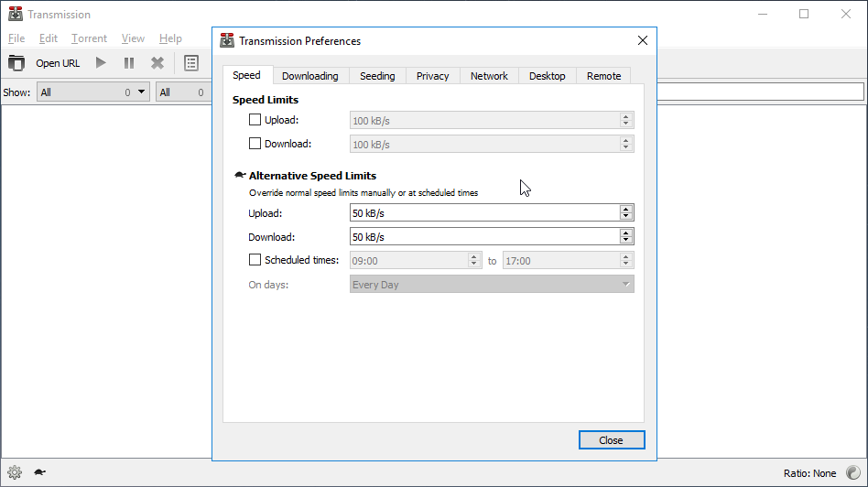Click the Transmission app icon in main title bar
Screen dimensions: 868x487
tap(16, 14)
